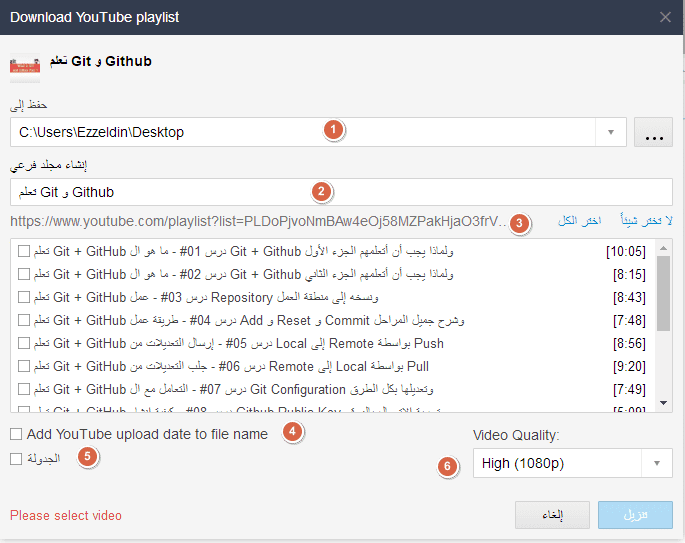Enable the الجدولة scheduling checkbox
This screenshot has width=685, height=543.
point(16,459)
